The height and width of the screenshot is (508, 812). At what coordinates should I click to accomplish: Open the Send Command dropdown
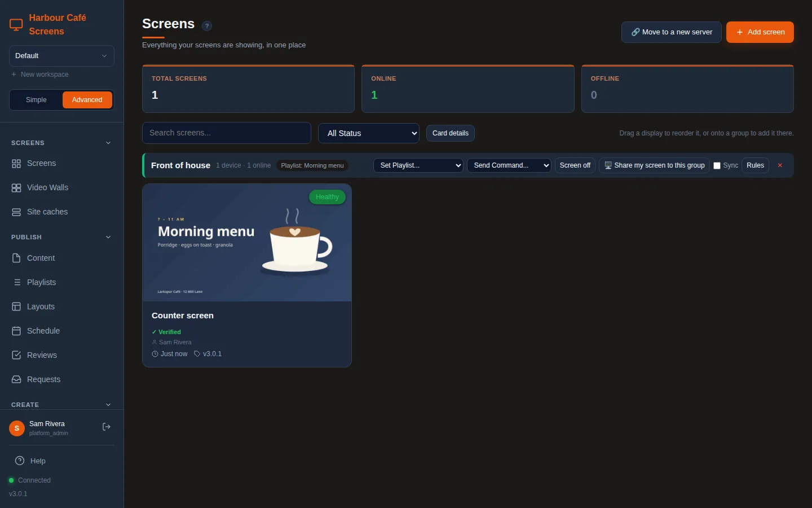click(x=509, y=165)
